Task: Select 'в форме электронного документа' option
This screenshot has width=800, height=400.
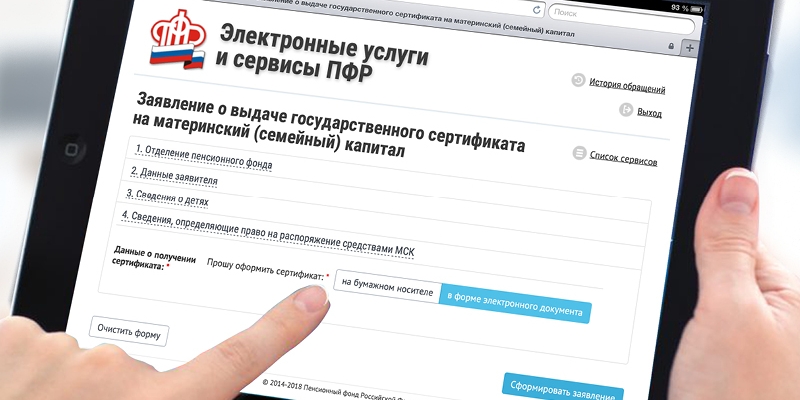Action: 515,303
